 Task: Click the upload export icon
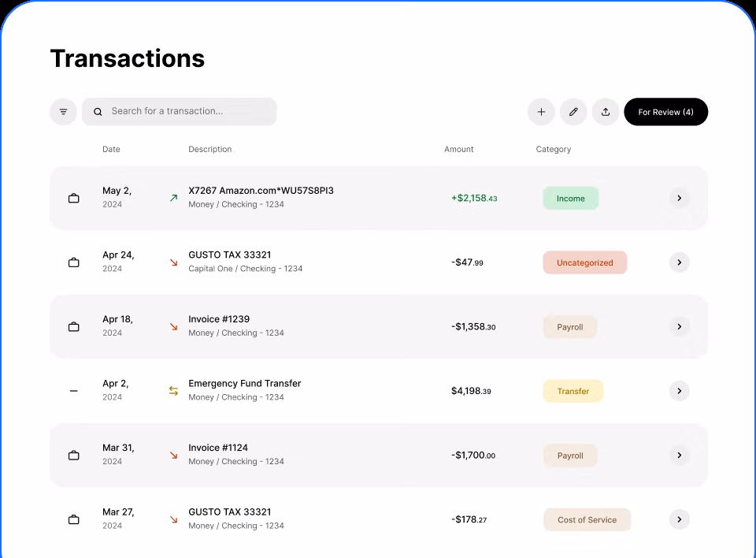tap(606, 112)
